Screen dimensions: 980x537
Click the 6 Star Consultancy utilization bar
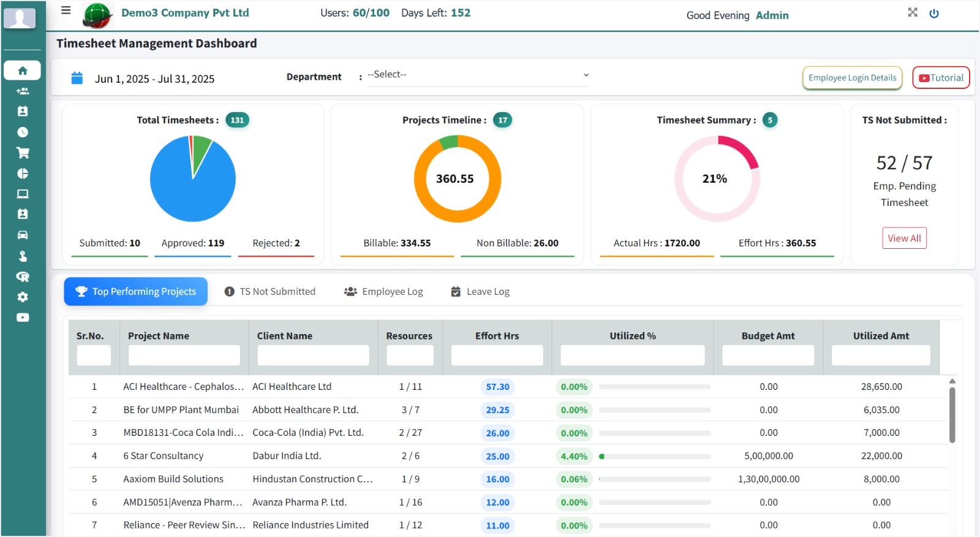[x=655, y=456]
